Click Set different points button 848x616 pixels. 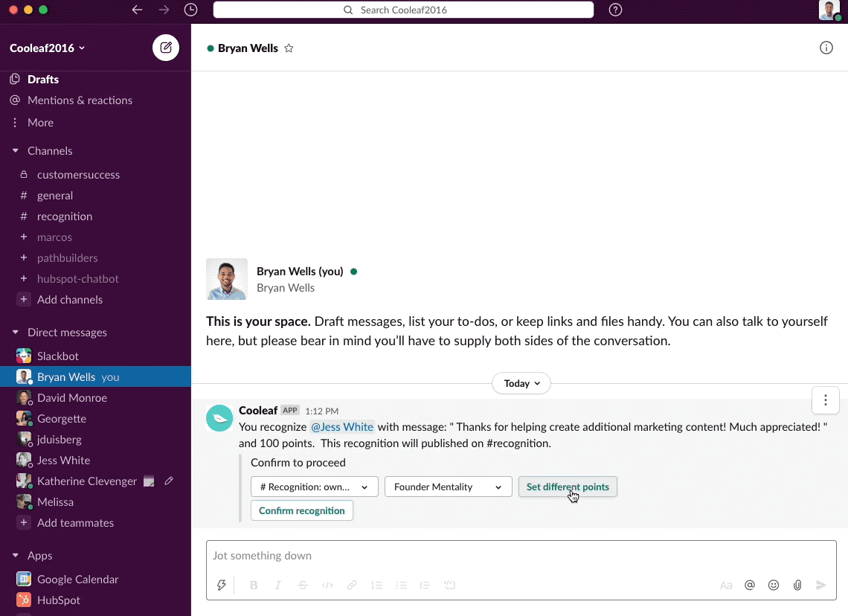[568, 487]
